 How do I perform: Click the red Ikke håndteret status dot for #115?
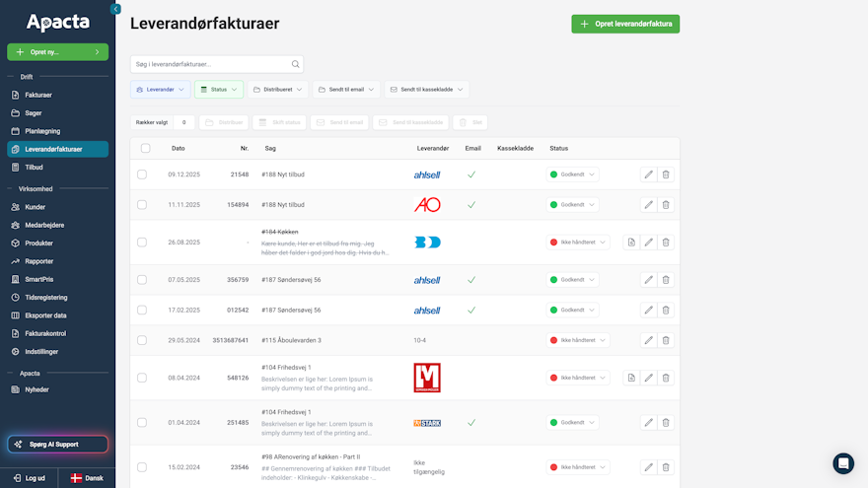(553, 340)
